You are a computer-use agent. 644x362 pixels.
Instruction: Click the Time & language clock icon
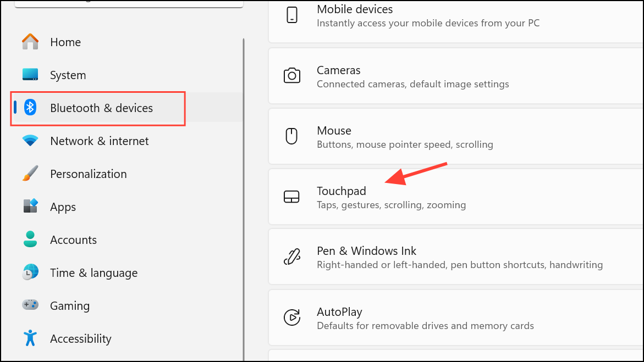31,273
